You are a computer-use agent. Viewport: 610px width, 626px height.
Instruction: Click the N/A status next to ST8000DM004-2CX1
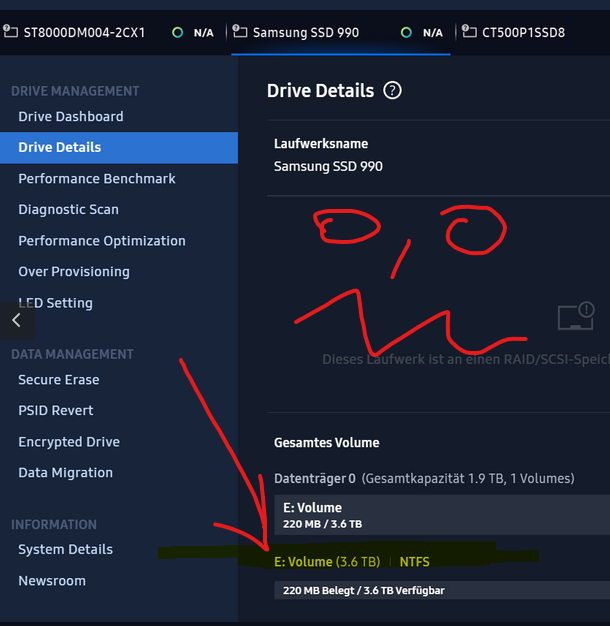(204, 33)
